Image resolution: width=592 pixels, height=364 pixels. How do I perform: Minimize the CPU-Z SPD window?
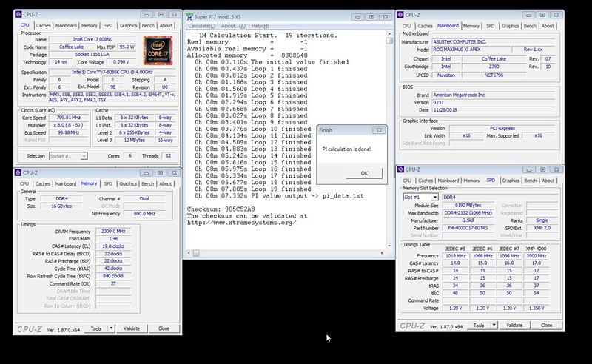[529, 169]
